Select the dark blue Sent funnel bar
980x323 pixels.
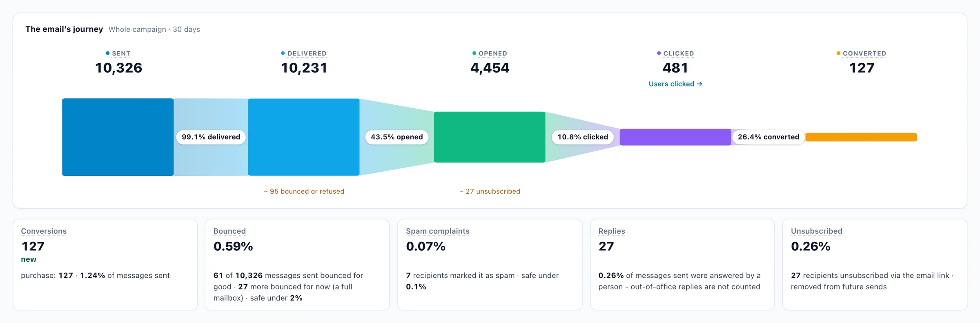coord(118,137)
